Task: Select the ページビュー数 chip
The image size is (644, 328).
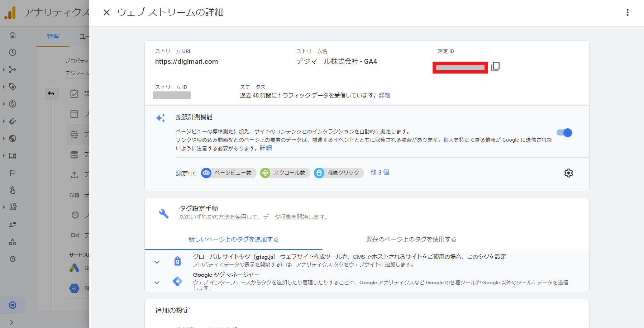Action: pos(229,173)
